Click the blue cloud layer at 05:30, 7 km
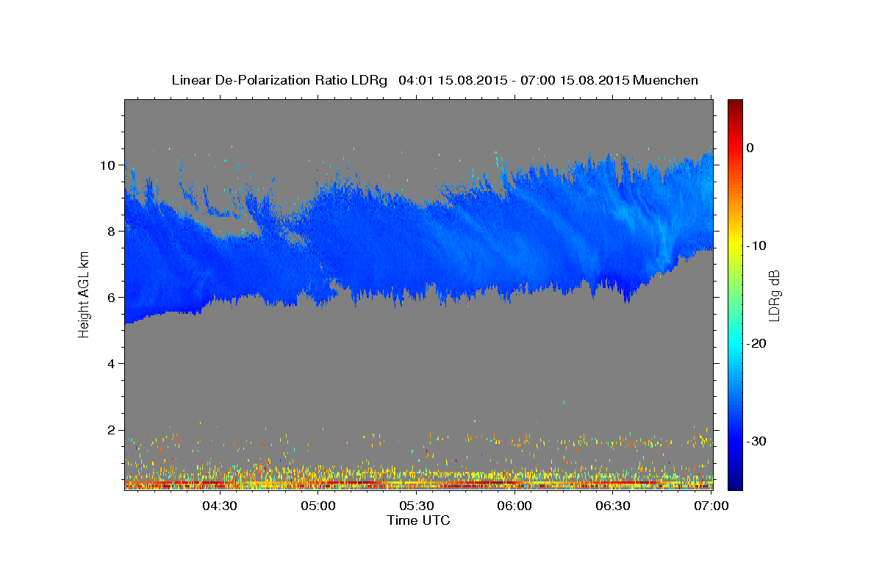This screenshot has height=588, width=882. tap(416, 263)
